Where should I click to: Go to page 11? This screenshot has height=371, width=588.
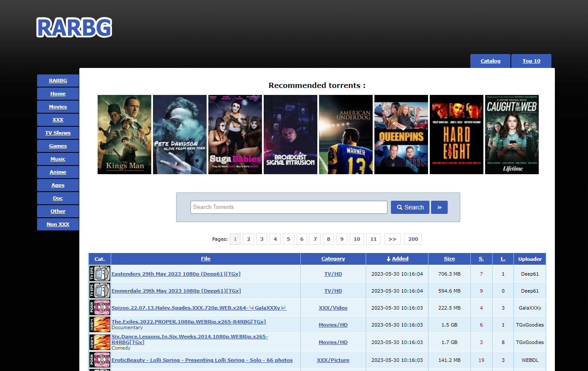[x=374, y=239]
